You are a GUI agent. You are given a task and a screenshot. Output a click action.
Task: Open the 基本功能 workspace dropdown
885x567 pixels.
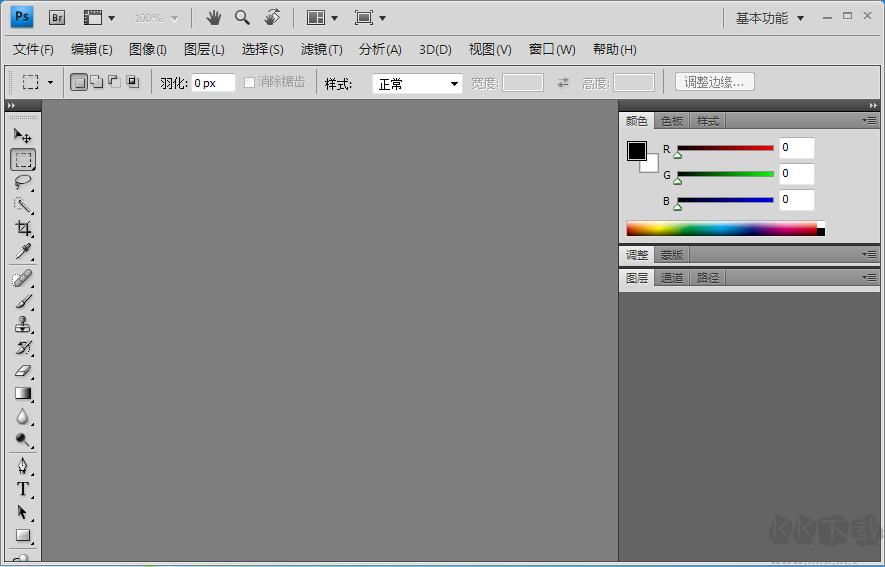point(769,18)
